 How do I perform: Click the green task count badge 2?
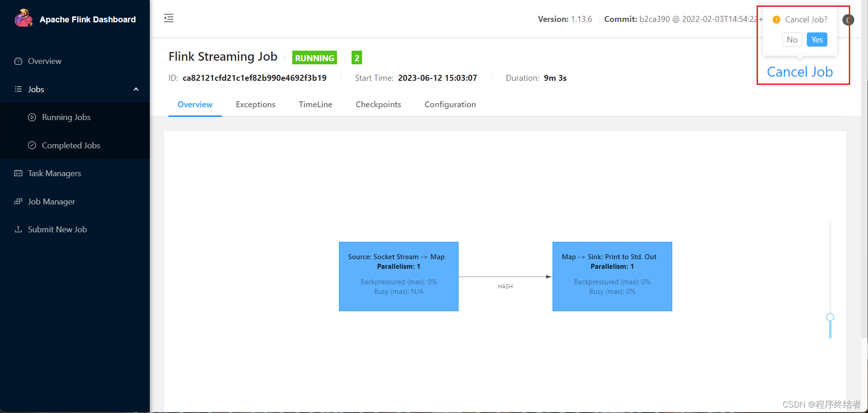(x=357, y=58)
